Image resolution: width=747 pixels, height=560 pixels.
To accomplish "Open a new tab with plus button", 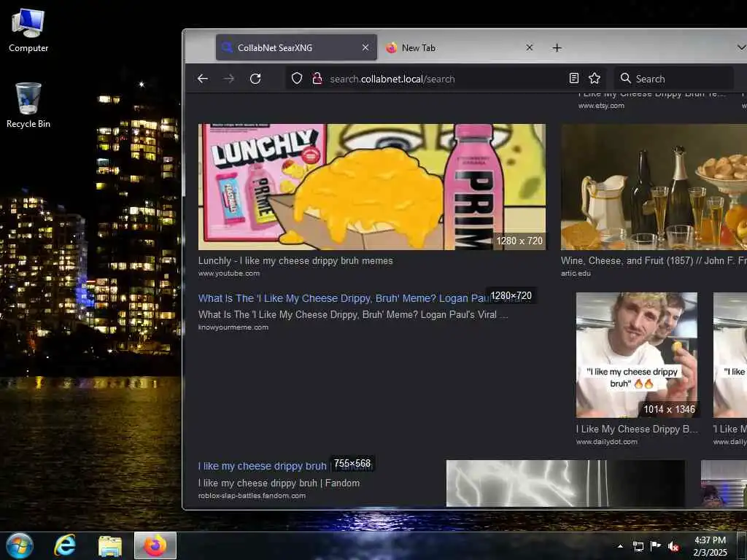I will coord(557,47).
